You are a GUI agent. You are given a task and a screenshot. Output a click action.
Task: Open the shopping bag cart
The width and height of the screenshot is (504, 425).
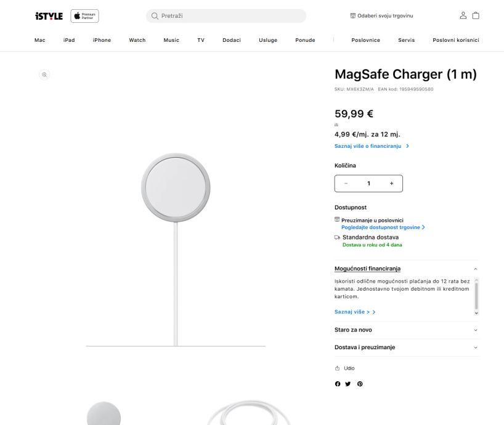(x=476, y=15)
